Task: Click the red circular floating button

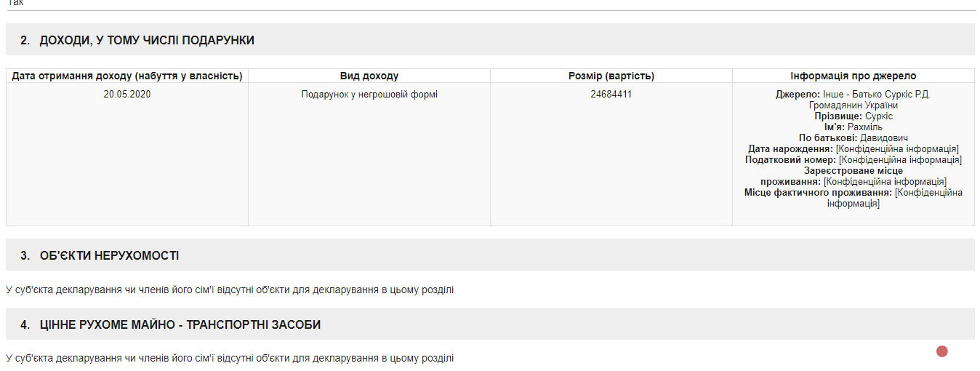Action: (x=941, y=351)
